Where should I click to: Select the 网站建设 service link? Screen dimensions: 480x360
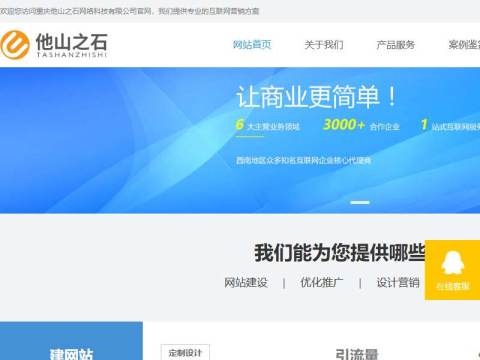[246, 282]
